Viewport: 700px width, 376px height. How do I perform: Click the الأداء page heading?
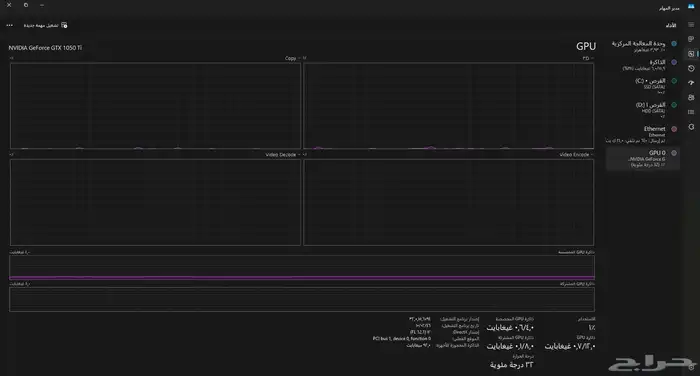pyautogui.click(x=671, y=25)
